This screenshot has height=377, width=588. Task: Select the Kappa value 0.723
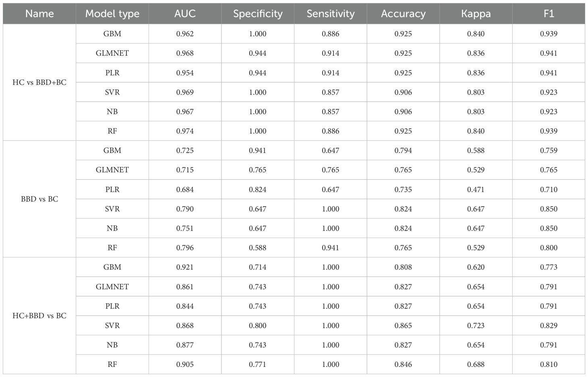(476, 325)
